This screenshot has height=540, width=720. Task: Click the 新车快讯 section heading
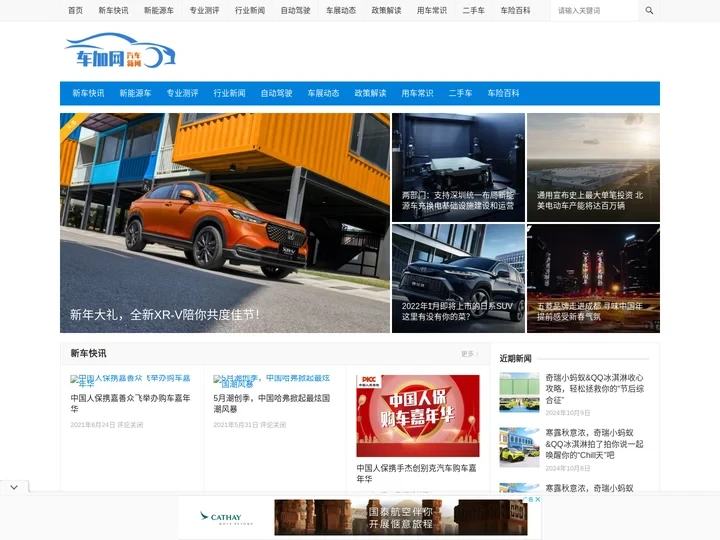[88, 353]
